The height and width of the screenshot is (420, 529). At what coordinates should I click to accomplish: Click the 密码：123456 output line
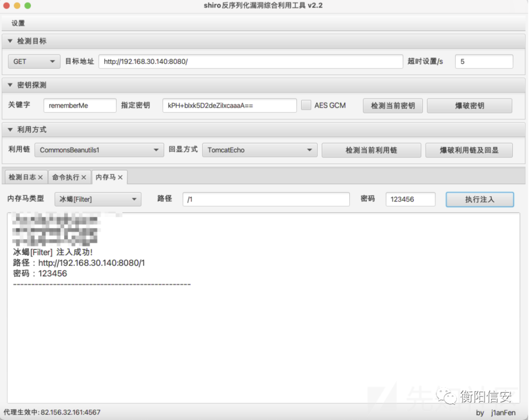click(40, 273)
